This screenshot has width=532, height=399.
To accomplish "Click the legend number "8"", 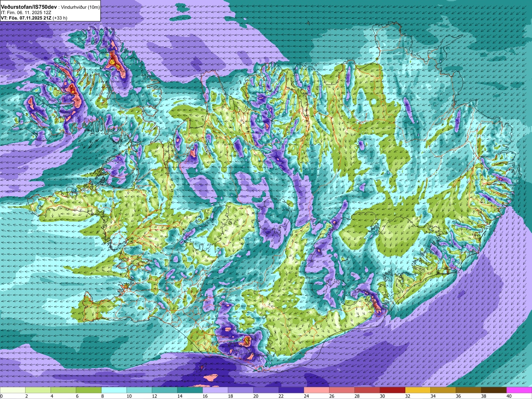I will click(102, 396).
